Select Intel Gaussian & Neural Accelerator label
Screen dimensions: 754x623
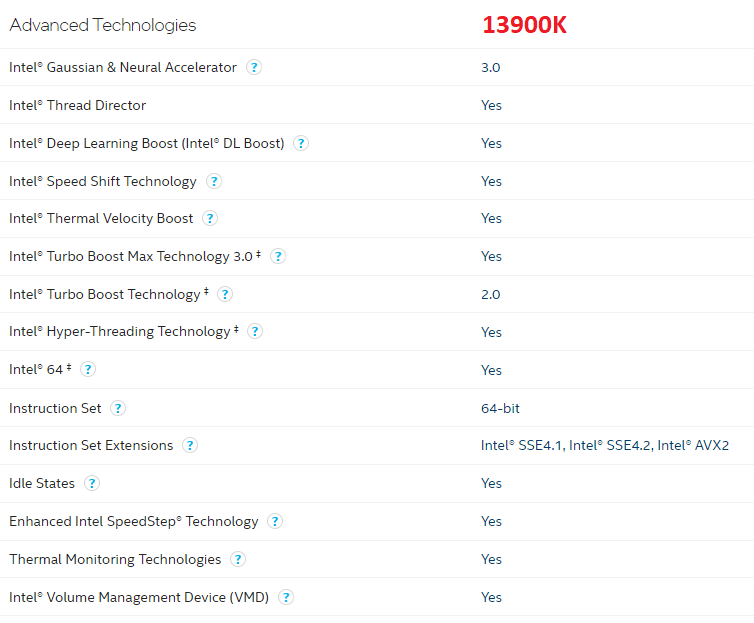[123, 67]
